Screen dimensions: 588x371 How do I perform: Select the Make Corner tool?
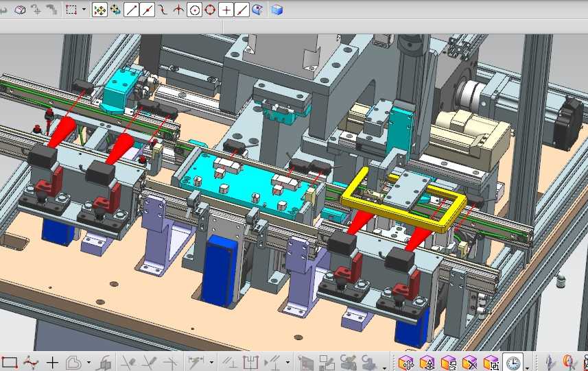pyautogui.click(x=170, y=363)
